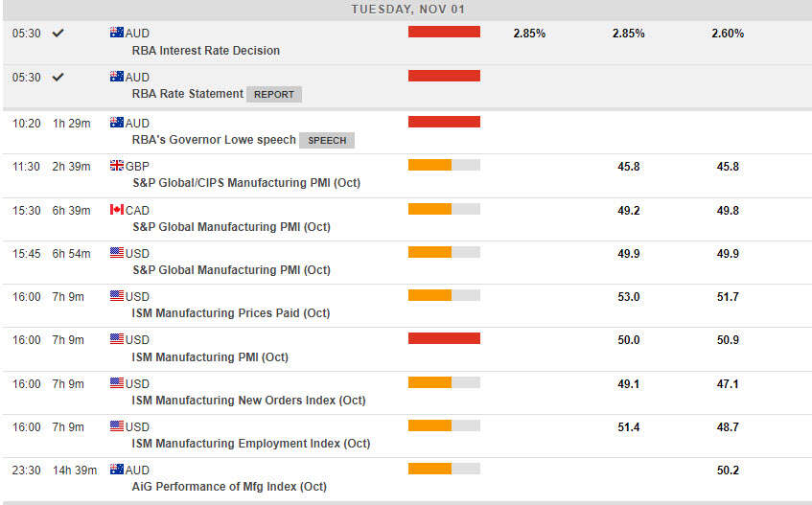
Task: Click the US flag beside ISM Manufacturing PMI
Action: [x=117, y=339]
